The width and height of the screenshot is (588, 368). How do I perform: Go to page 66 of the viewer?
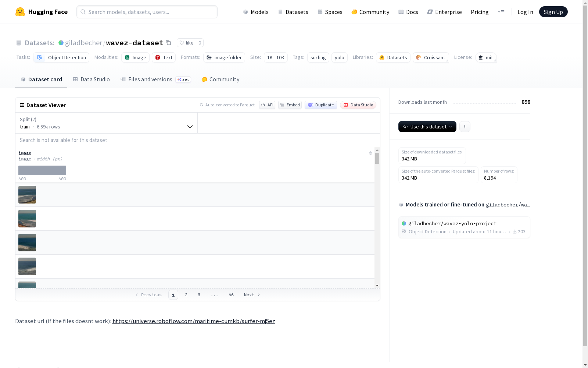pos(231,295)
